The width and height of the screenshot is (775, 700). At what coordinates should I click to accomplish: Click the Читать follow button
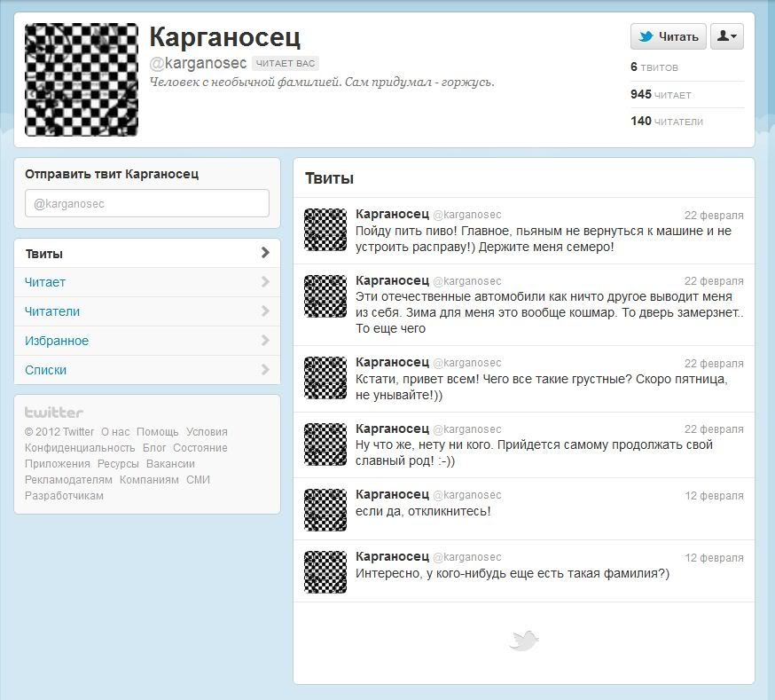[x=669, y=36]
